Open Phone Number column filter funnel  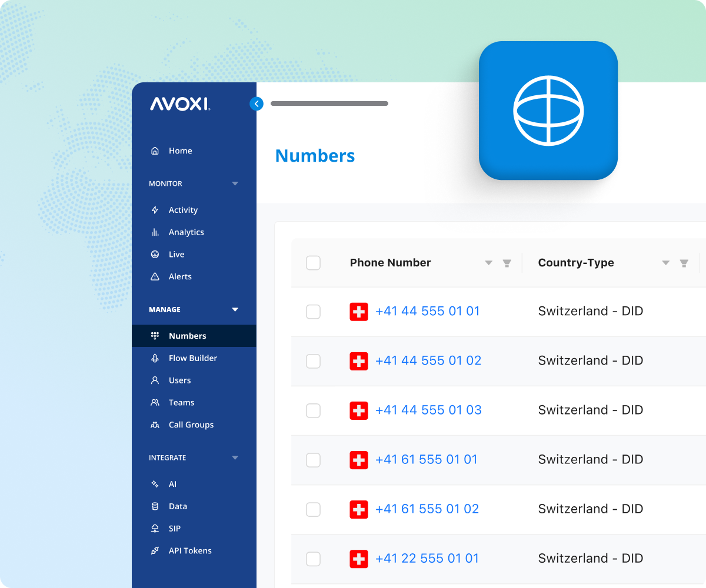[x=507, y=263]
